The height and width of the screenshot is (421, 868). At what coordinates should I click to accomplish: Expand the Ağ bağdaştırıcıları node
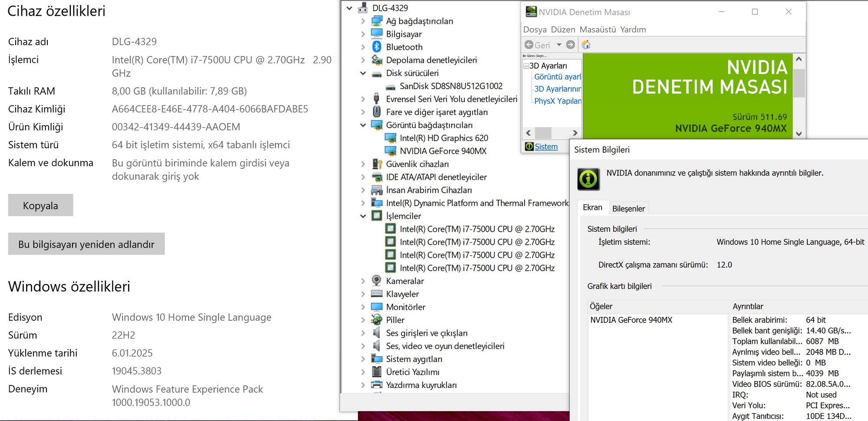(x=363, y=21)
